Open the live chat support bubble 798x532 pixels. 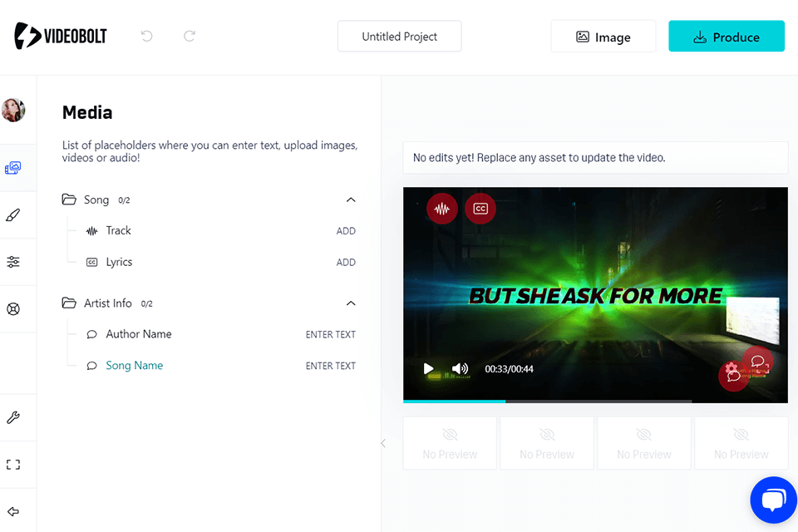click(x=774, y=500)
